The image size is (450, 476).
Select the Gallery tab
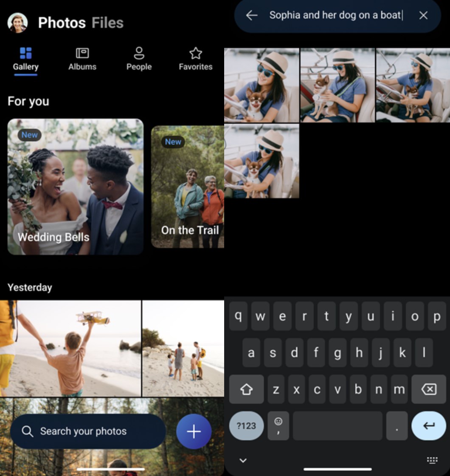pos(25,59)
